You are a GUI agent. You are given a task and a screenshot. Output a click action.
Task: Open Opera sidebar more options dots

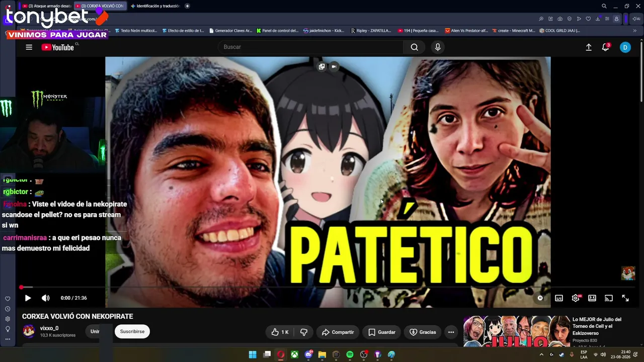(x=8, y=339)
